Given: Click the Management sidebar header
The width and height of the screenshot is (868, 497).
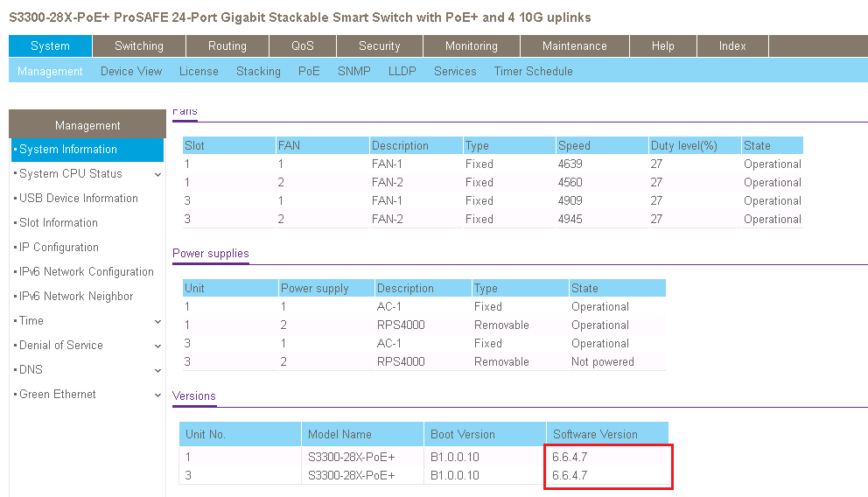Looking at the screenshot, I should pyautogui.click(x=87, y=126).
